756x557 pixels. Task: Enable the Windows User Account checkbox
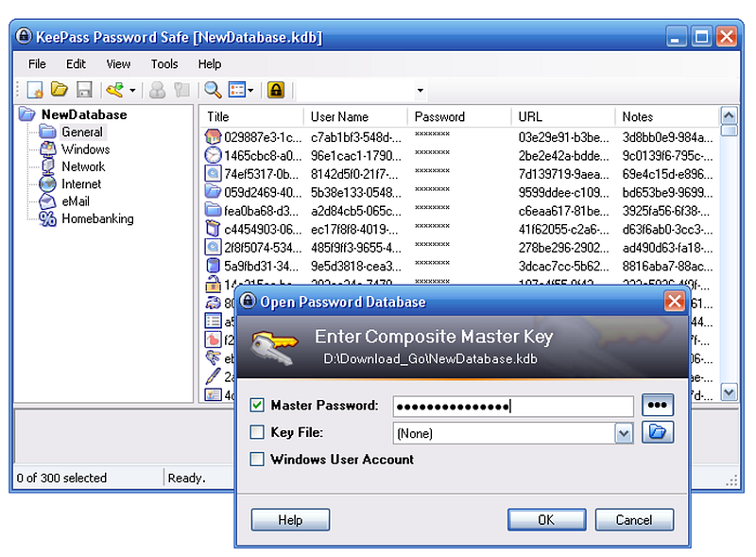(x=257, y=459)
